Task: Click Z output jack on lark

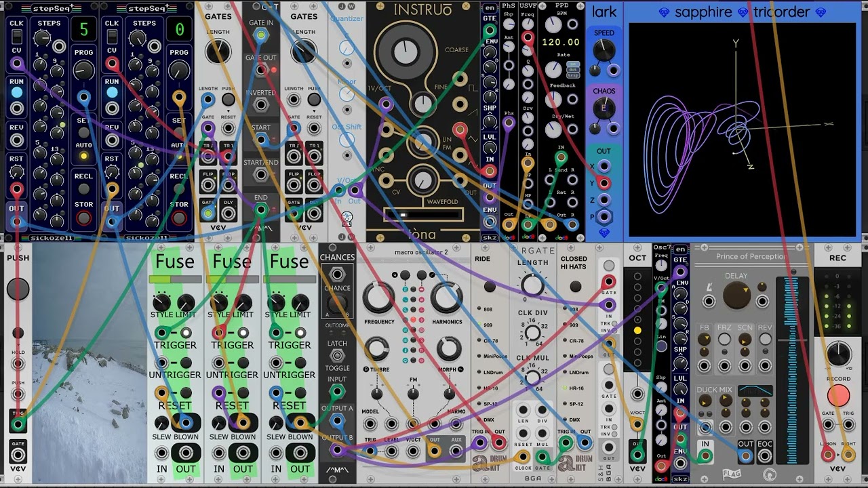Action: pos(604,200)
